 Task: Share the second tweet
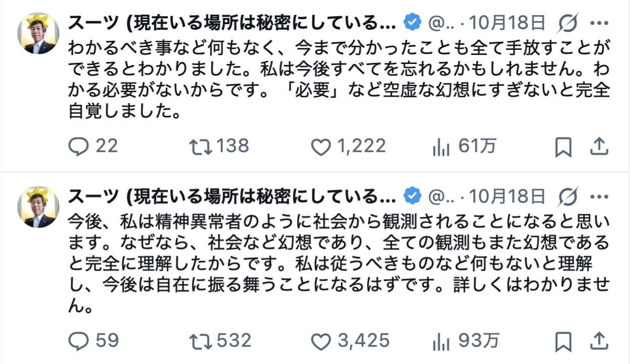click(599, 342)
